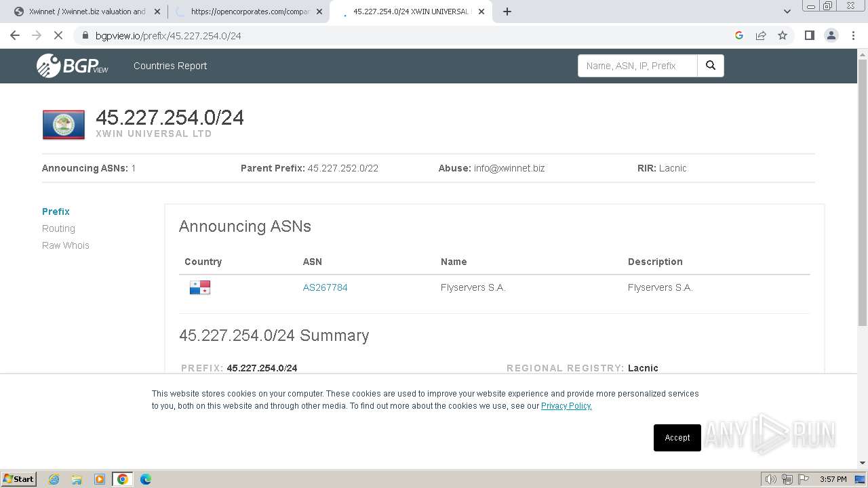Open Internet Explorer from taskbar
868x488 pixels.
(x=54, y=479)
